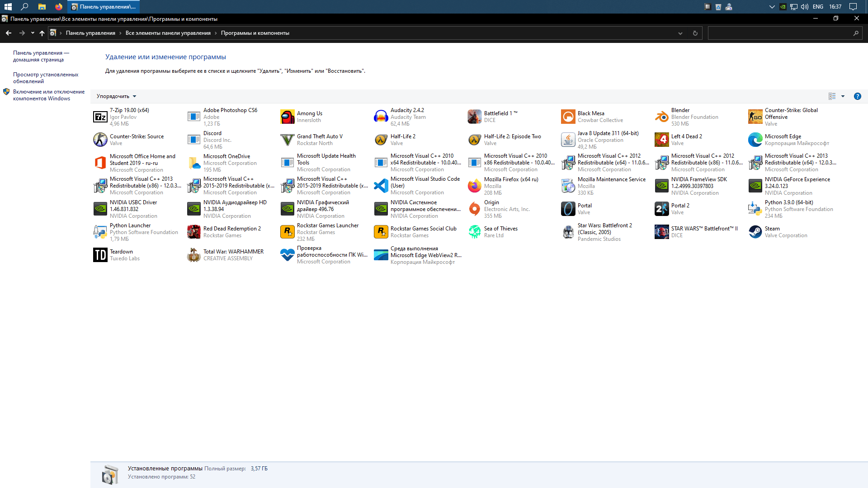Select the Among Us icon
This screenshot has width=868, height=488.
coord(288,117)
